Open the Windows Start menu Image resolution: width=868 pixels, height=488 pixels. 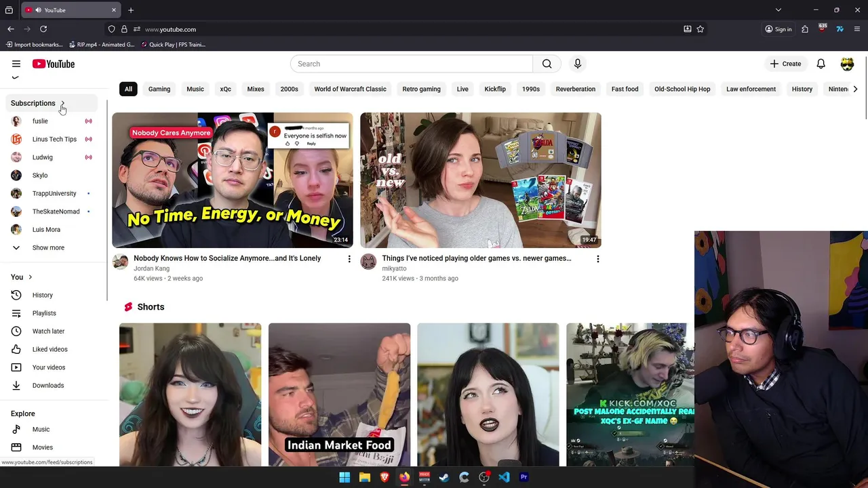344,477
